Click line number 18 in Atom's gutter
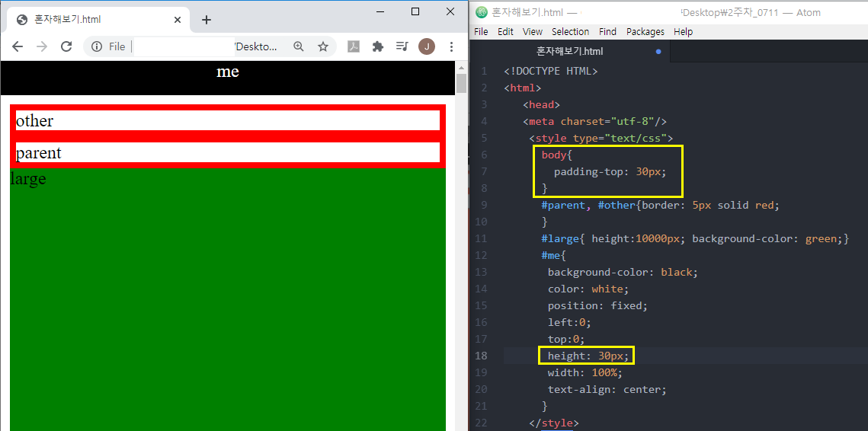Screen dimensions: 868x431 tap(481, 356)
